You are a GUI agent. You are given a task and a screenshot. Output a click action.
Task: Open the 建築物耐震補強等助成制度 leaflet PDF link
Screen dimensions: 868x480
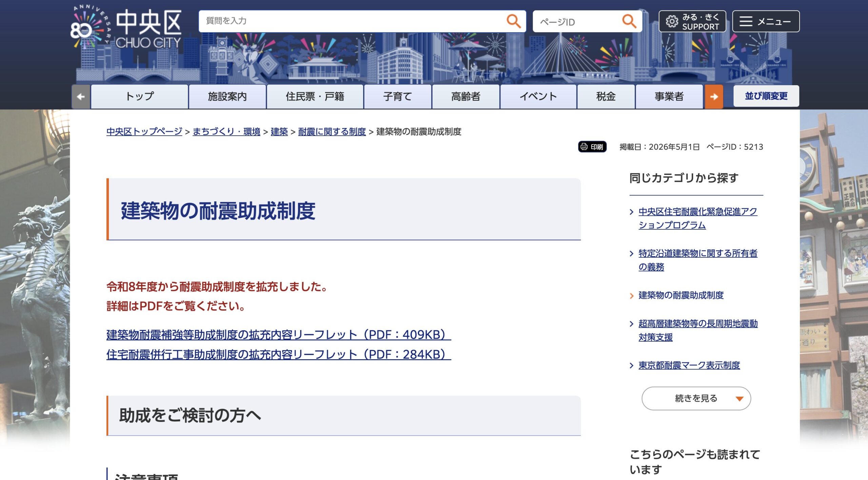click(278, 335)
